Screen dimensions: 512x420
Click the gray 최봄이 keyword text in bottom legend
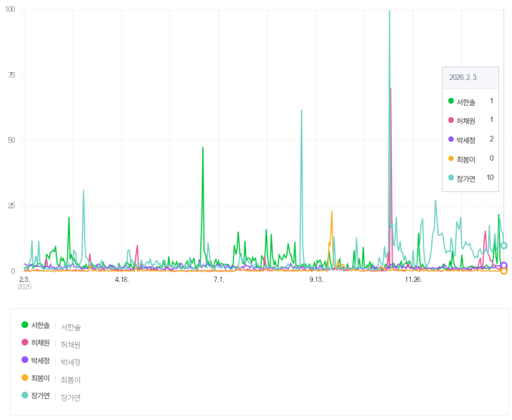70,380
